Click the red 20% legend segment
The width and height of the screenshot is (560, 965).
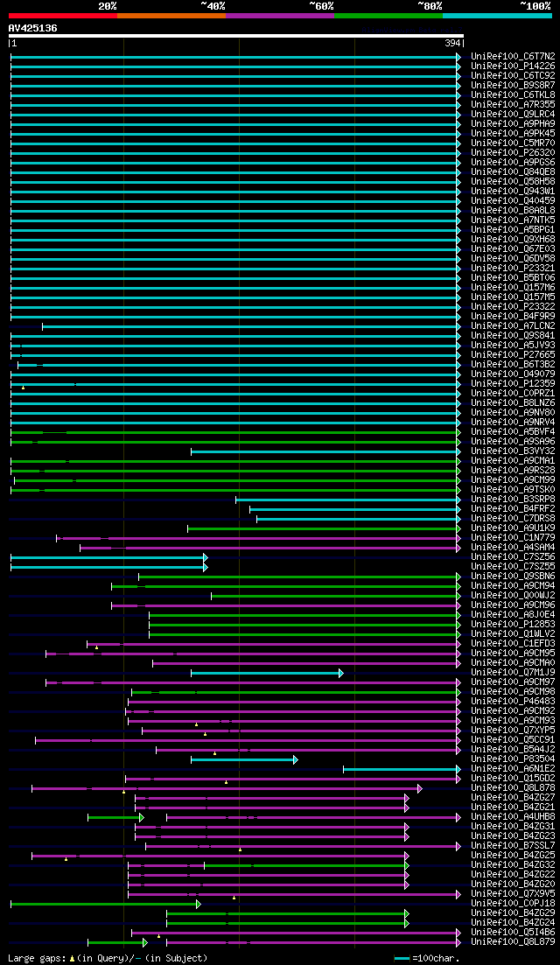coord(63,15)
